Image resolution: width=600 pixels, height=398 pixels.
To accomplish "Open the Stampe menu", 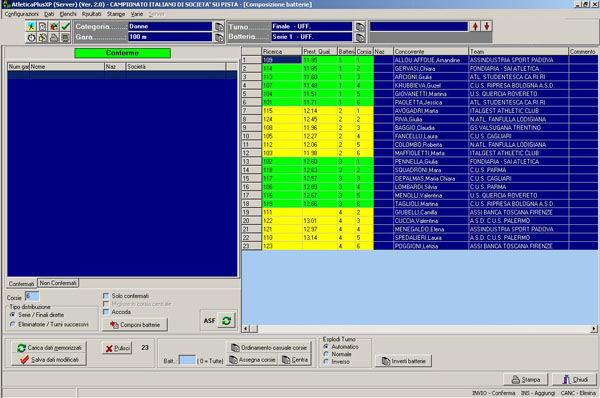I will pos(116,14).
